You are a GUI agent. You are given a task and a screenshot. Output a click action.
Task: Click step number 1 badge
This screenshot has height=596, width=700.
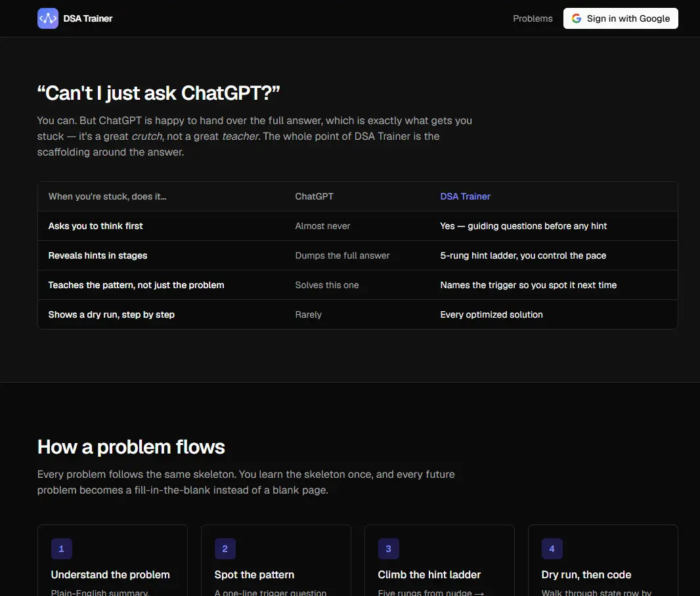click(62, 549)
